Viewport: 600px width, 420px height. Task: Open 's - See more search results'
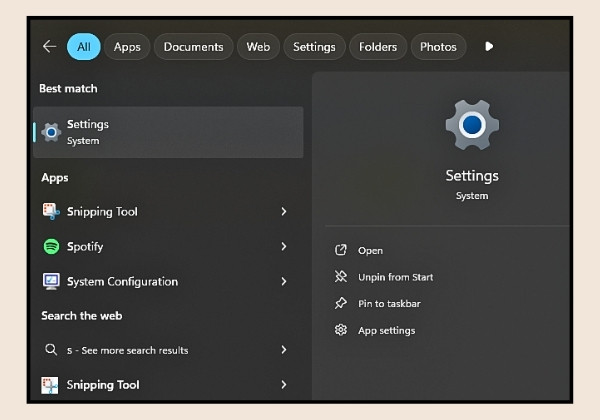click(x=166, y=350)
